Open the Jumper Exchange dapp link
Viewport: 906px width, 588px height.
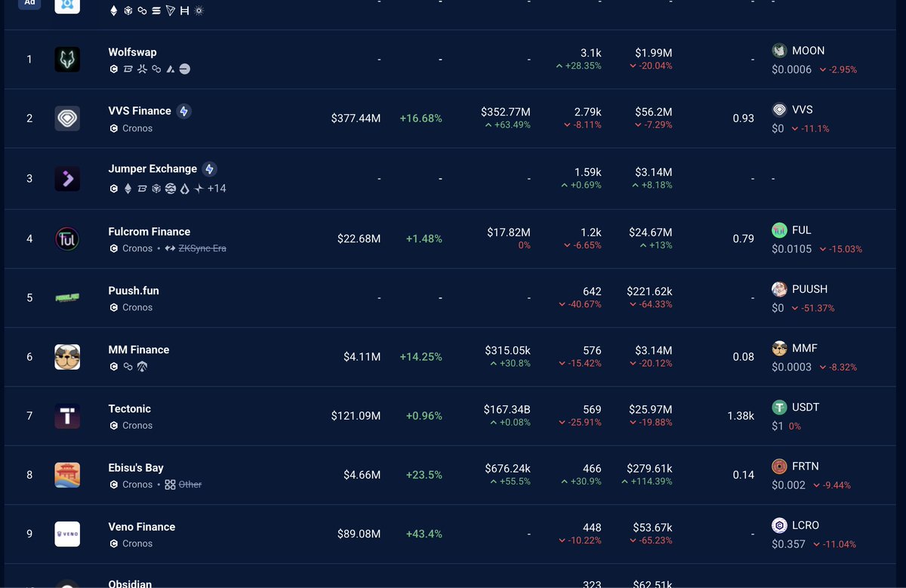click(153, 169)
